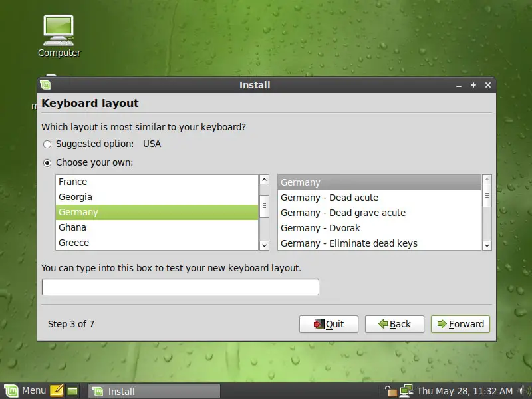The height and width of the screenshot is (399, 532).
Task: Minimize the Install window
Action: [x=459, y=86]
